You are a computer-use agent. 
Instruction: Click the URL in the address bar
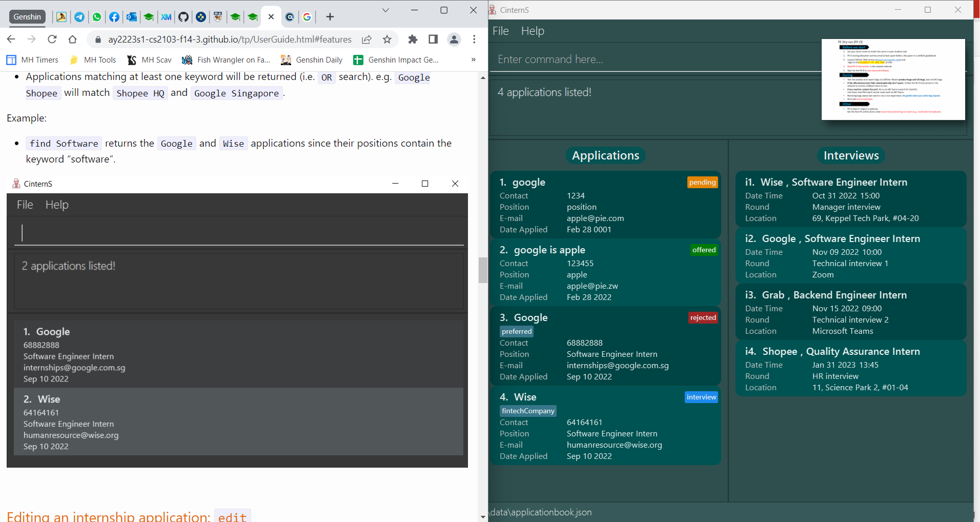pos(230,39)
